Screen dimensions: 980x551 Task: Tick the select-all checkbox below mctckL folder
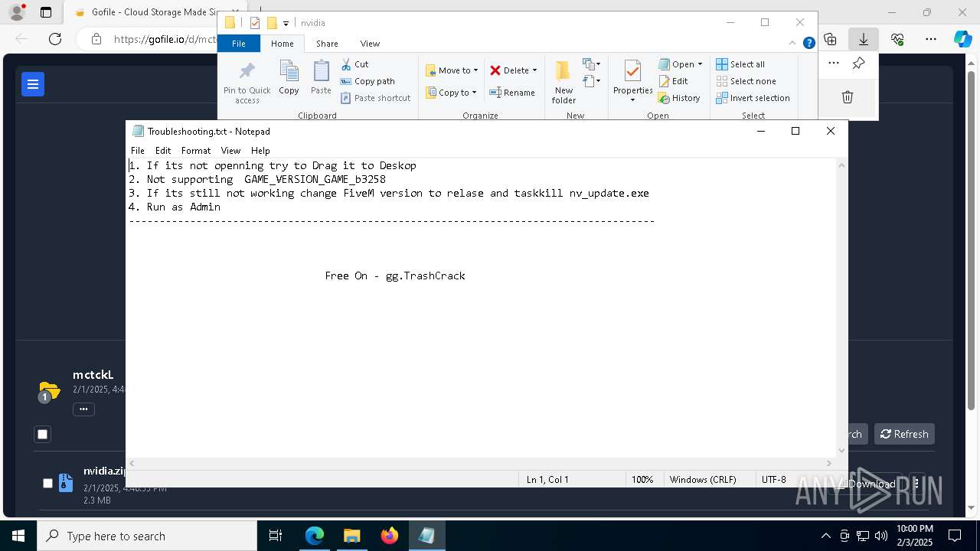coord(43,435)
